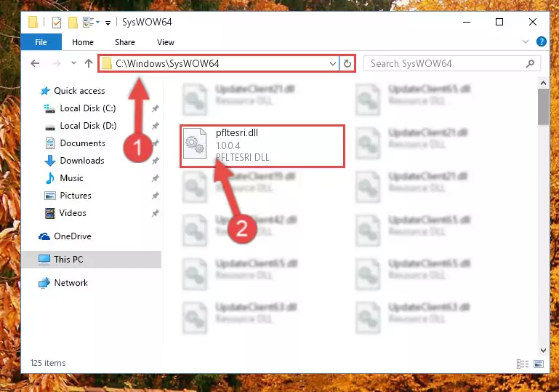Click the Properties quick access toolbar icon

(56, 23)
